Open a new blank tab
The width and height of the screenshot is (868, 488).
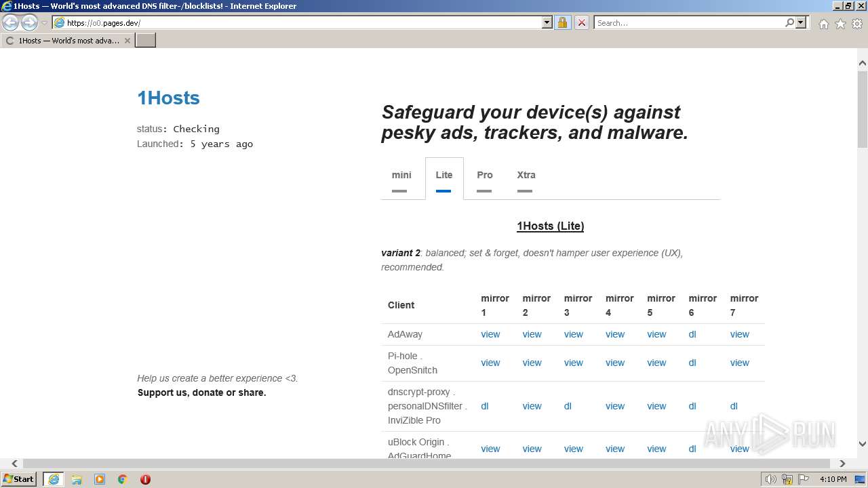click(146, 41)
